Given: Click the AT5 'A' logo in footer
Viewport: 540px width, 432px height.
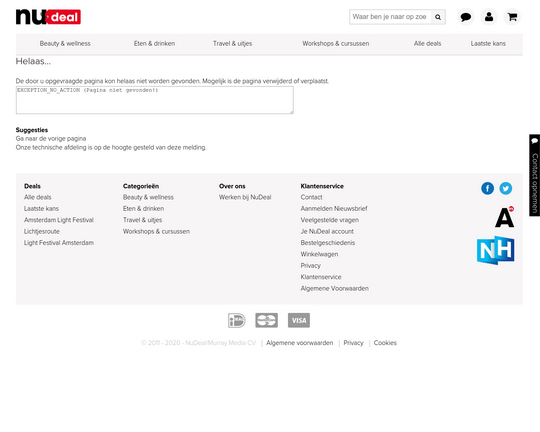Looking at the screenshot, I should click(x=505, y=217).
